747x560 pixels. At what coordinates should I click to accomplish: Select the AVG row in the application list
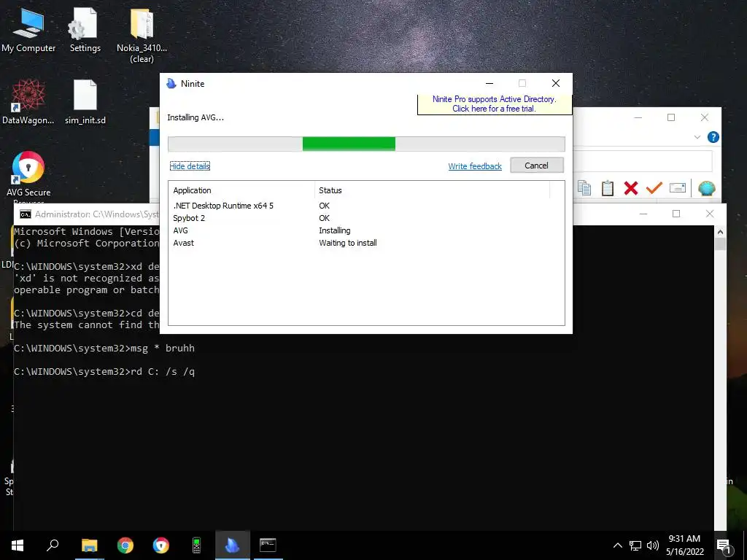pos(366,230)
